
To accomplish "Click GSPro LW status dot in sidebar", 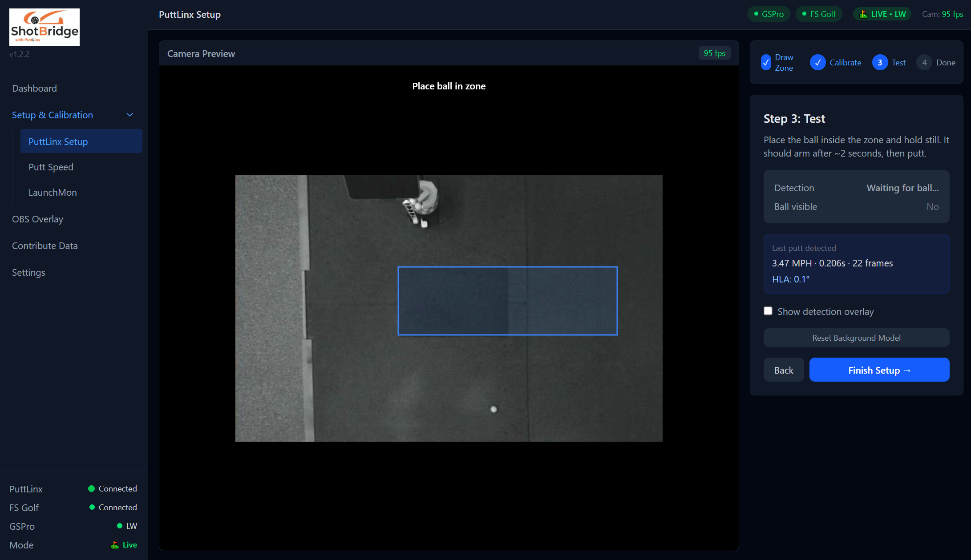I will click(120, 526).
